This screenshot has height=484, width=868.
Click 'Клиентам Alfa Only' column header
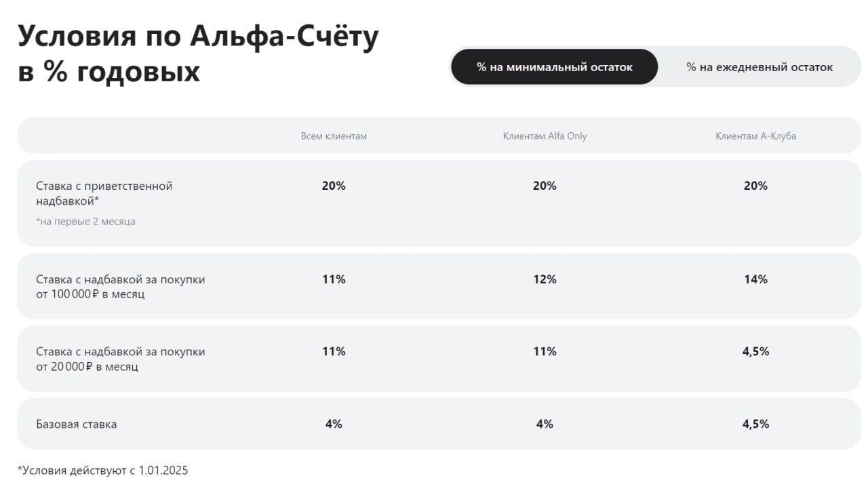coord(545,136)
